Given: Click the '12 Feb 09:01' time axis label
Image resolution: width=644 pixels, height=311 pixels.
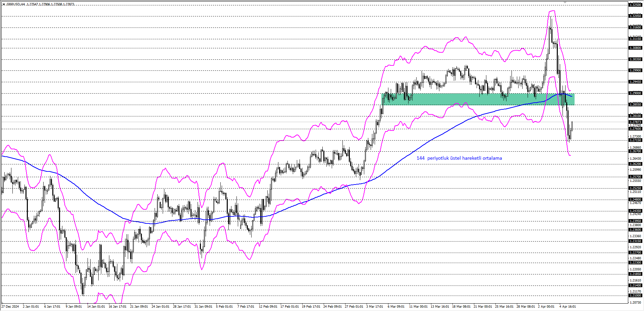Looking at the screenshot, I should tap(268, 307).
